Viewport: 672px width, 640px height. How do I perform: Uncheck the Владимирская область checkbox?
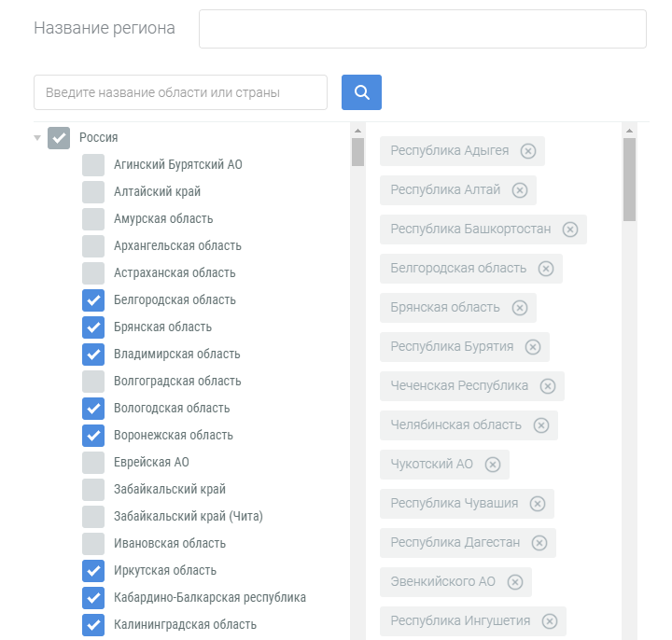93,355
